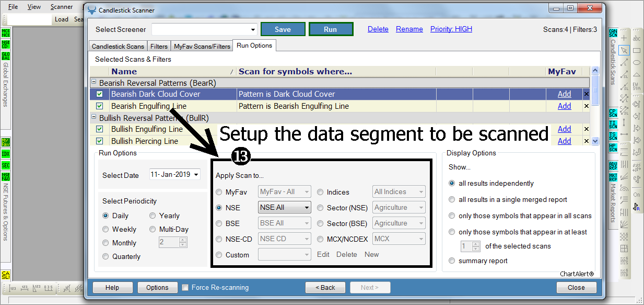Sort the list by Name column header
The width and height of the screenshot is (644, 305).
pos(173,72)
